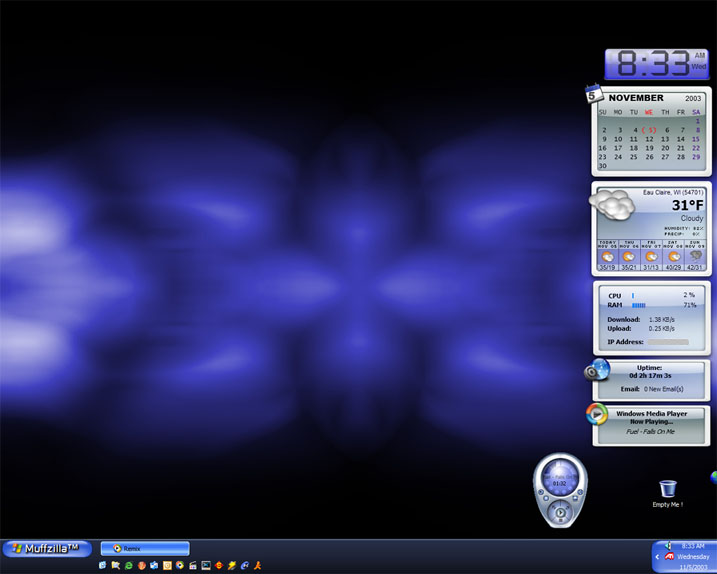Open the Muffzilla Start button

[x=46, y=548]
